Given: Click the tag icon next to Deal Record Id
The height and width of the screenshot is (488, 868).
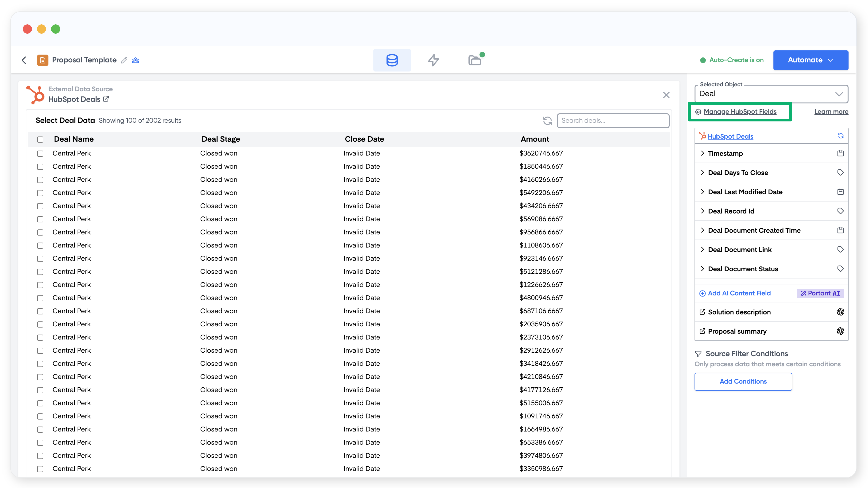Looking at the screenshot, I should 840,211.
